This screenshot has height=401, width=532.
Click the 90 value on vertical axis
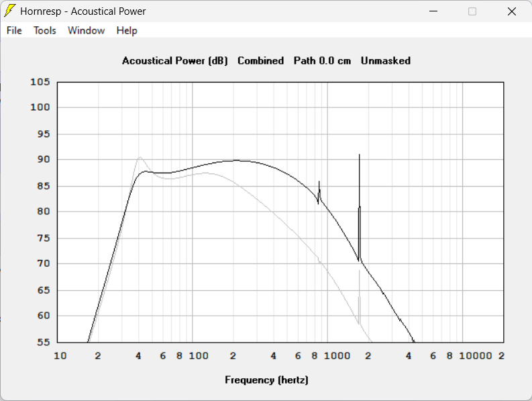pos(44,159)
